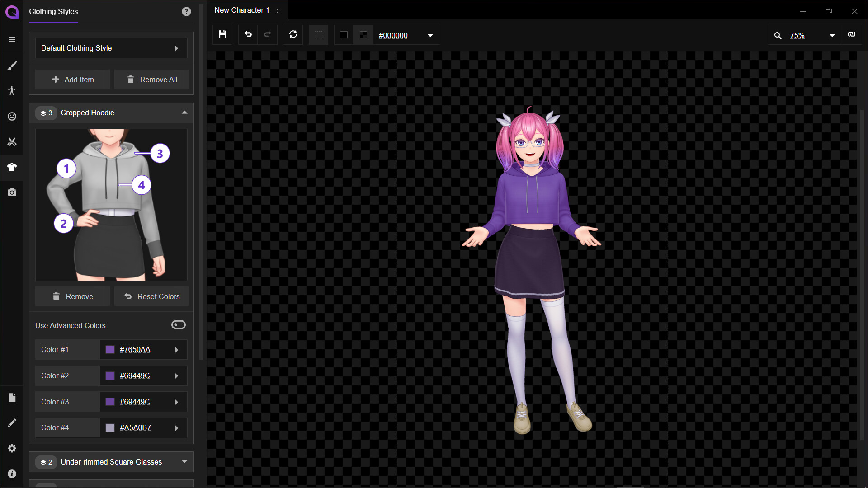This screenshot has width=868, height=488.
Task: Open the pose figure sidebar icon
Action: (x=12, y=91)
